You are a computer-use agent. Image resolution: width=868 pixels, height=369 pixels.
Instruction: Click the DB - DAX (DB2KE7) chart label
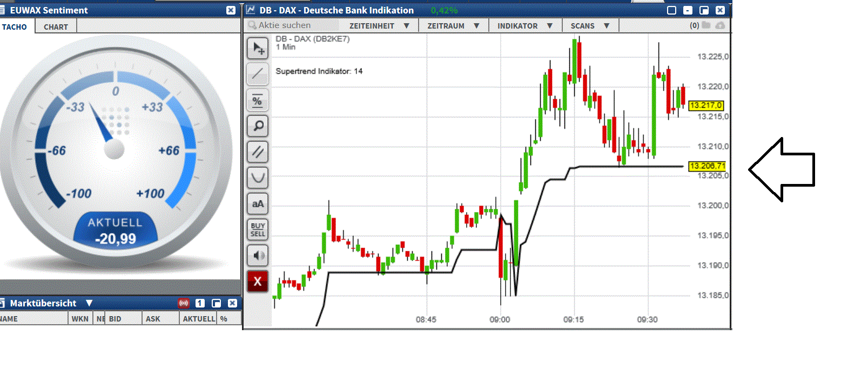pos(313,39)
